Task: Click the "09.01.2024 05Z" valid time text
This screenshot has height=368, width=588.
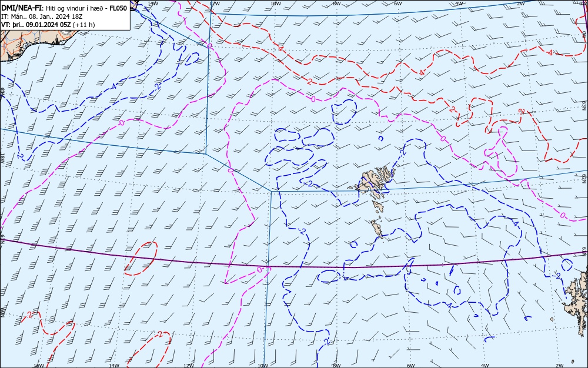Action: (48, 25)
